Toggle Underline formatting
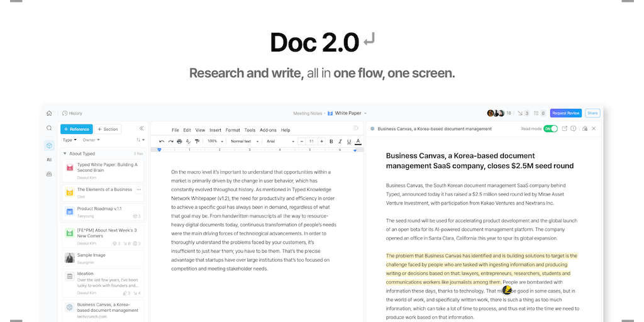Viewport: 644px width, 322px height. tap(349, 142)
